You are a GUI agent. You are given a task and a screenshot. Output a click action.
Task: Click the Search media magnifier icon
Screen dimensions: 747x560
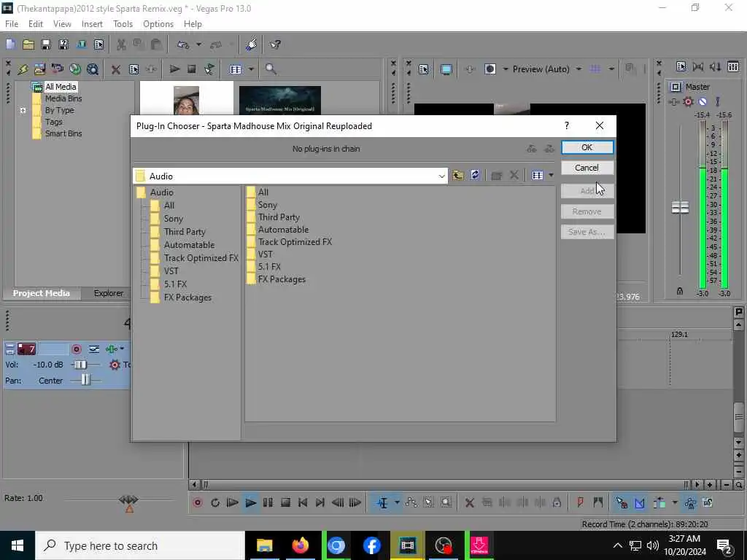(271, 69)
